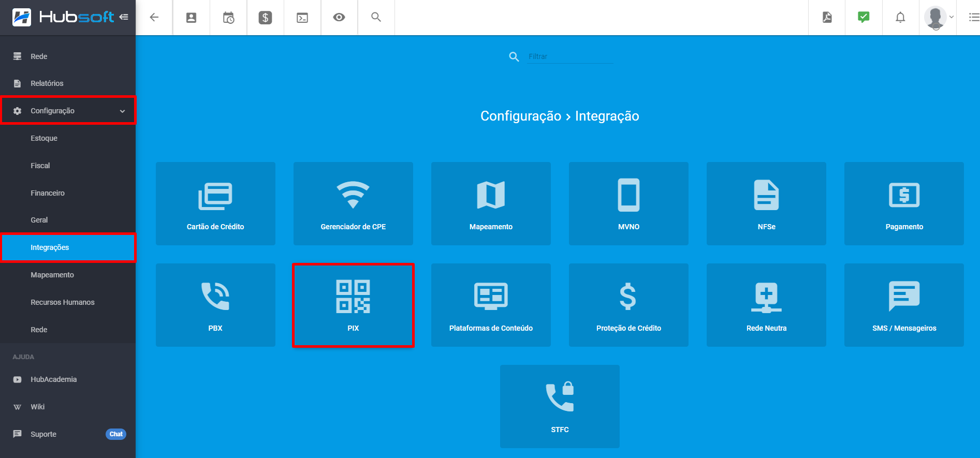Click the Hubsoft logo
This screenshot has width=980, height=458.
[63, 17]
